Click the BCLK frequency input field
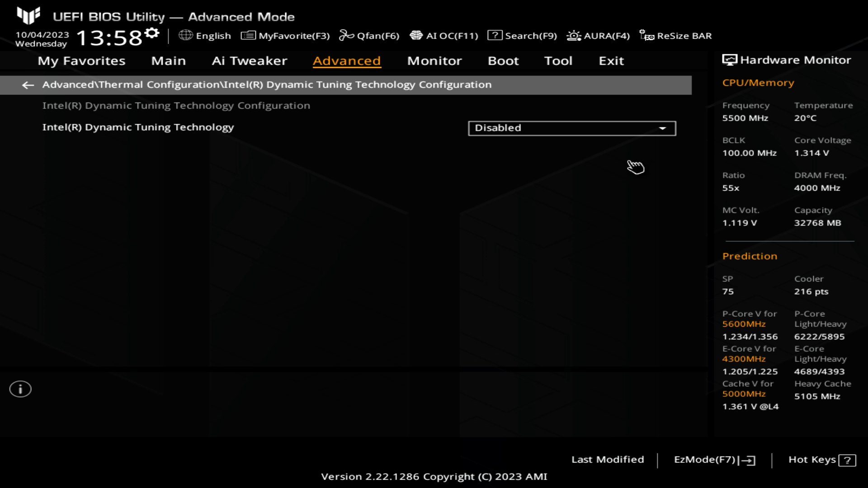 coord(750,153)
